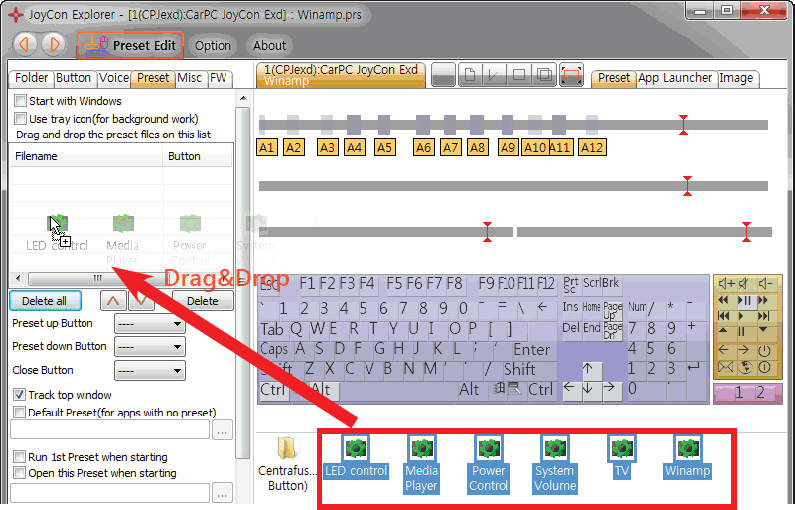795x510 pixels.
Task: Click the red frame capture toolbar icon
Action: coord(571,76)
